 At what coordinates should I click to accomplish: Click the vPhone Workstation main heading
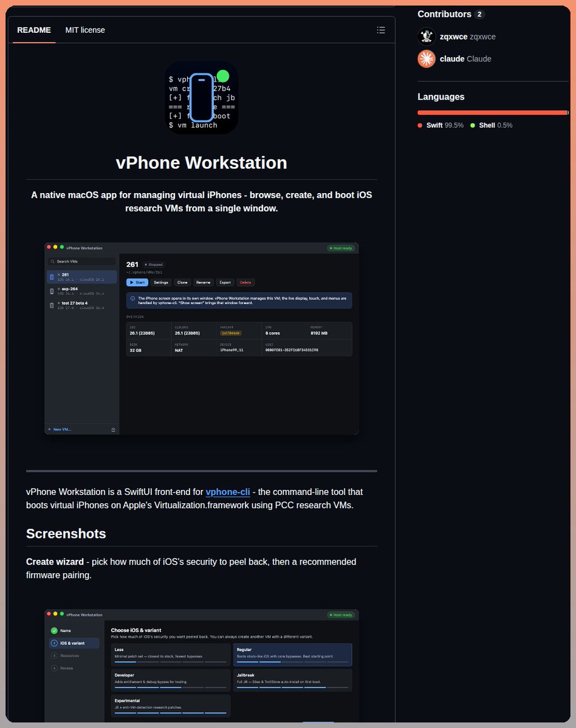pos(202,163)
